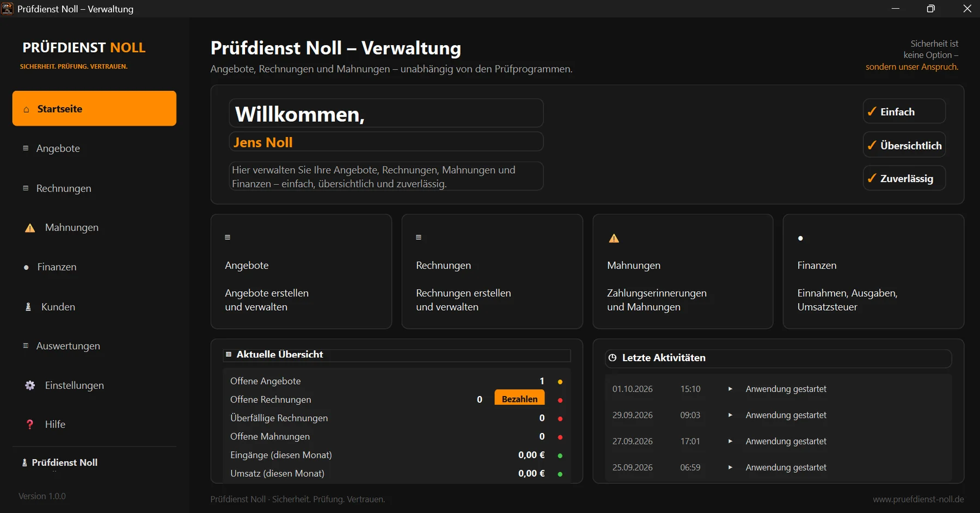The width and height of the screenshot is (980, 513).
Task: Click the Zuverlässig checkmark badge
Action: click(904, 178)
